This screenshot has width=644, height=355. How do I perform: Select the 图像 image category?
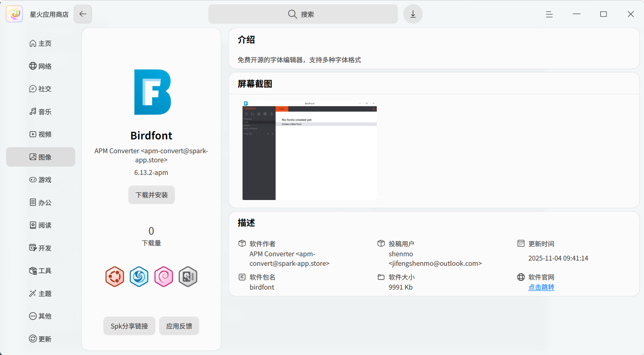pos(41,157)
